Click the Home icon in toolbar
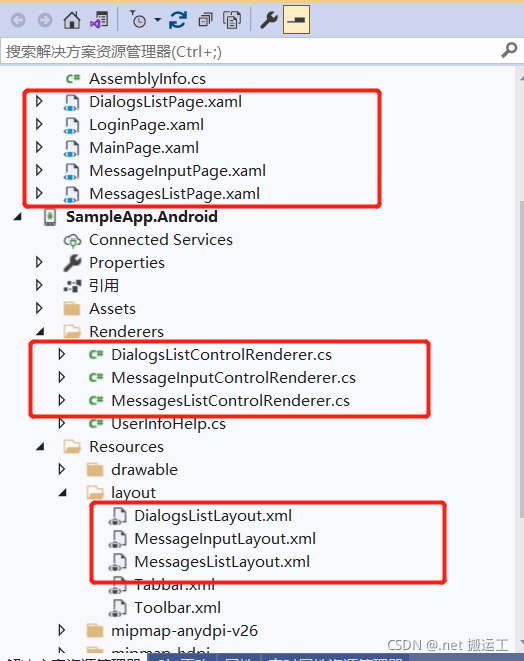524x661 pixels. 72,20
